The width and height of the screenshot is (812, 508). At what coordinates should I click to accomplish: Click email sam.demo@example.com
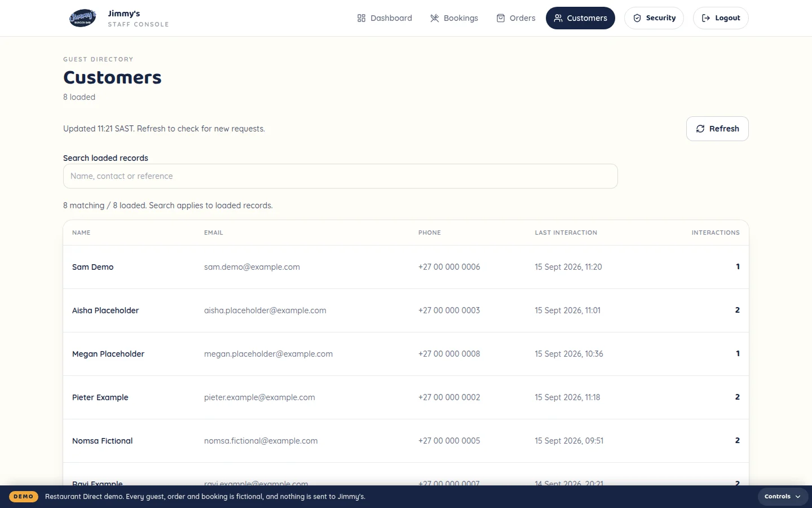click(x=252, y=267)
